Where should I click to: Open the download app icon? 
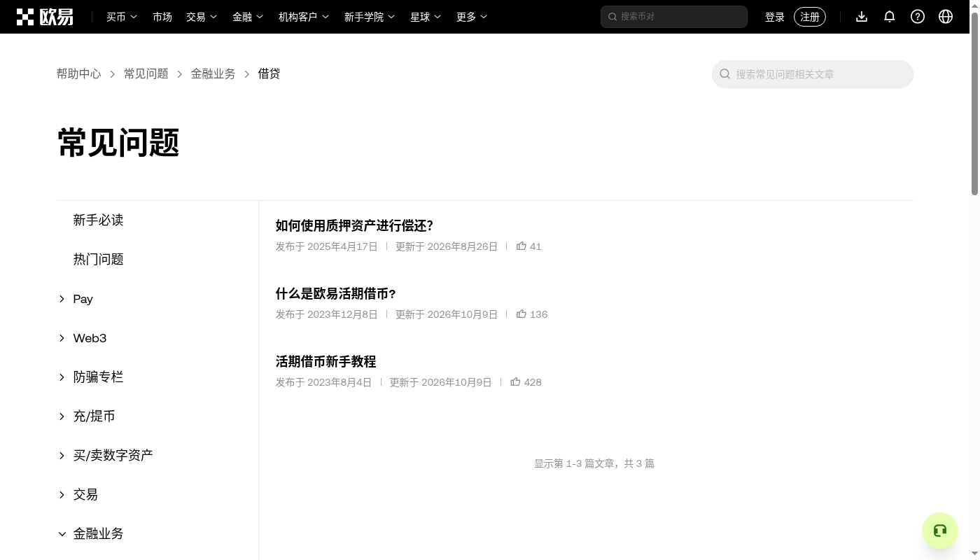(x=862, y=17)
